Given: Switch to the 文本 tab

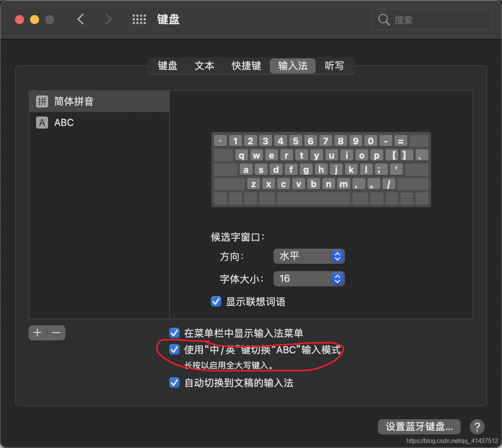Looking at the screenshot, I should coord(204,66).
